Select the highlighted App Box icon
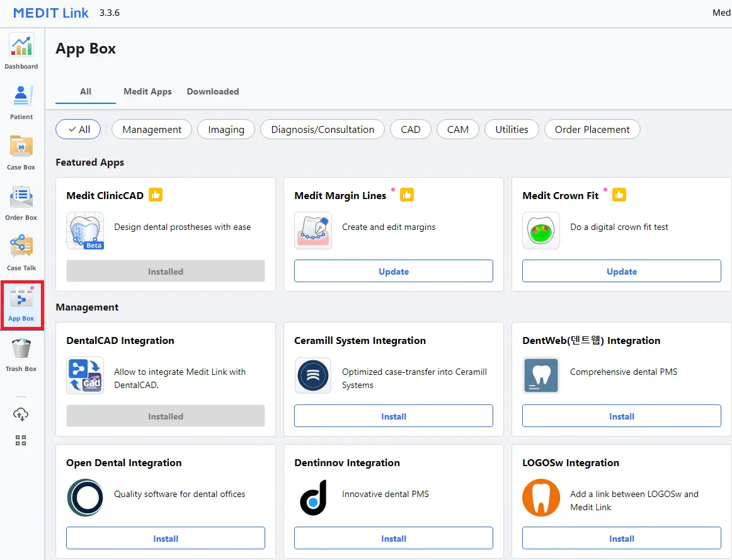732x560 pixels. pyautogui.click(x=21, y=305)
